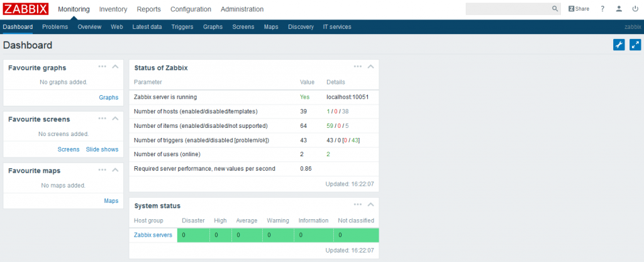Open the Inventory menu
Screen dimensions: 644x262
coord(113,9)
